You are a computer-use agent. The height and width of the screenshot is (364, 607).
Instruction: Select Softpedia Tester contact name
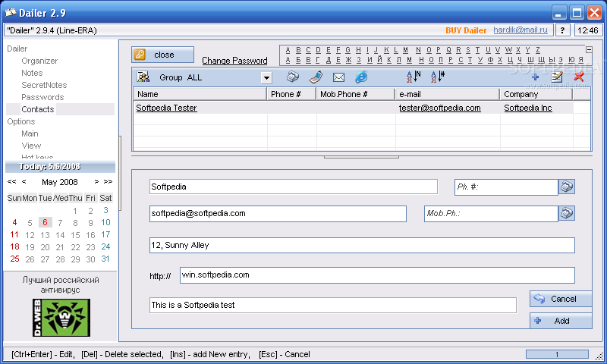tap(166, 108)
